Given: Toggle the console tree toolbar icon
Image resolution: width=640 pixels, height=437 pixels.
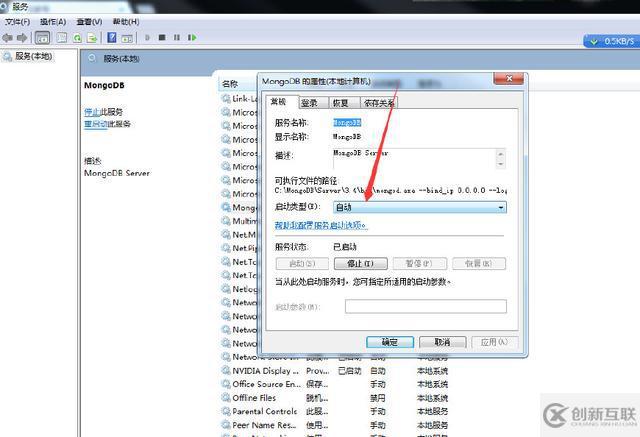Looking at the screenshot, I should tap(42, 38).
